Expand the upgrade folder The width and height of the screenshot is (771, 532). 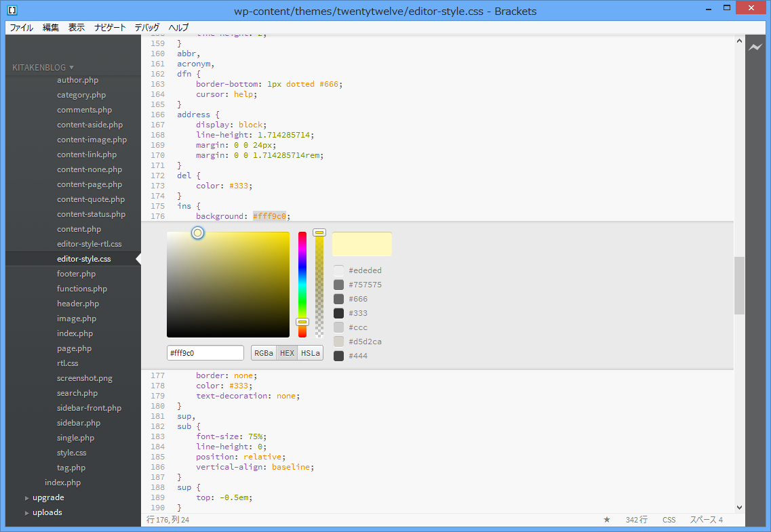coord(47,497)
